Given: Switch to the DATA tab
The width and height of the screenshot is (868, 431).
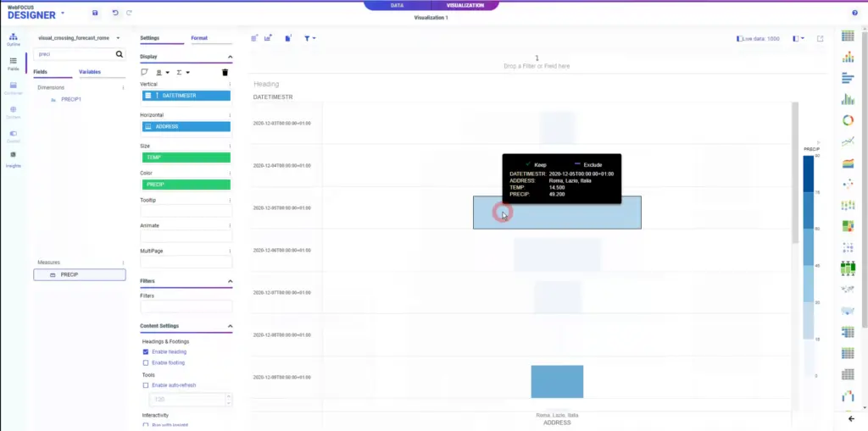Looking at the screenshot, I should [x=397, y=5].
